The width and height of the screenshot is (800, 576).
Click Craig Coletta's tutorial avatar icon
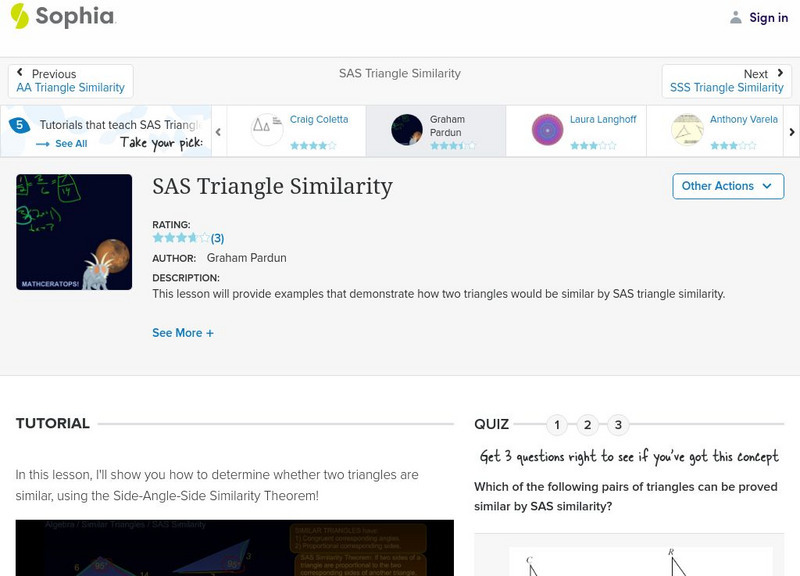coord(267,129)
